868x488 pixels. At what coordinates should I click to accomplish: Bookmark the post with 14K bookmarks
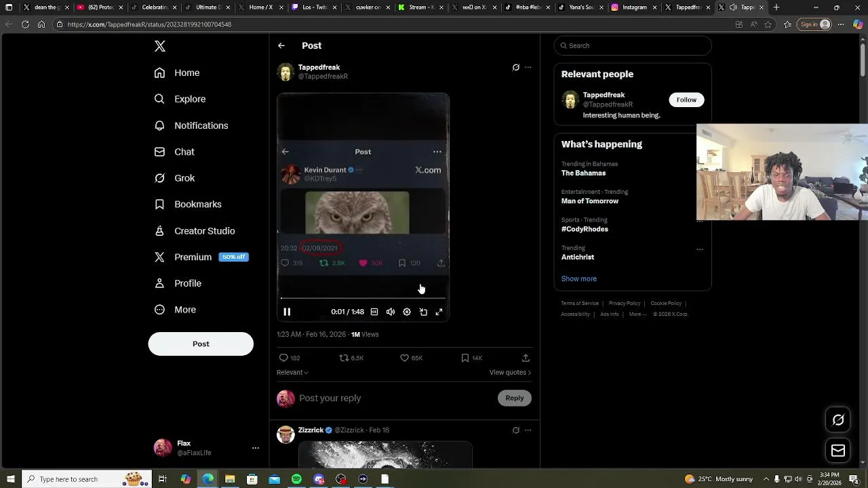465,358
